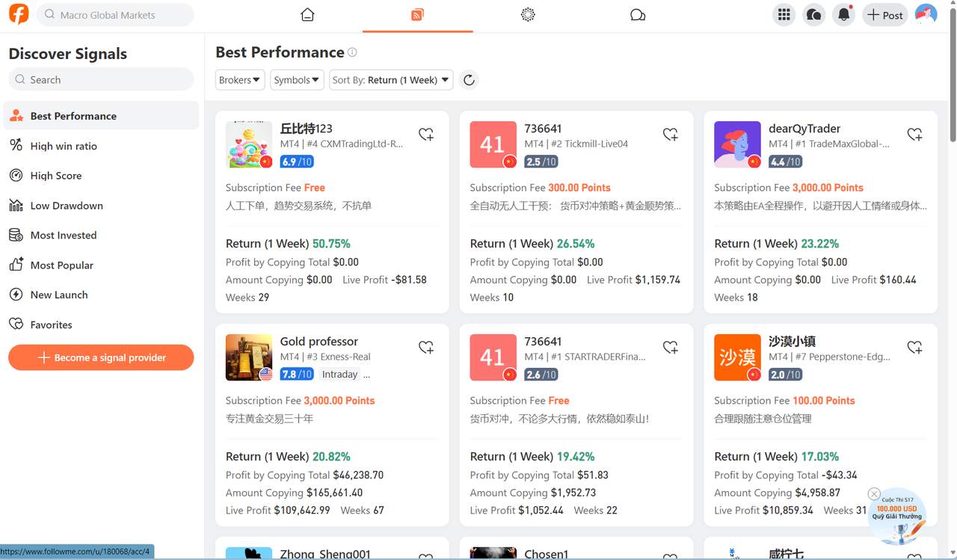957x560 pixels.
Task: Click the Post button
Action: click(884, 14)
